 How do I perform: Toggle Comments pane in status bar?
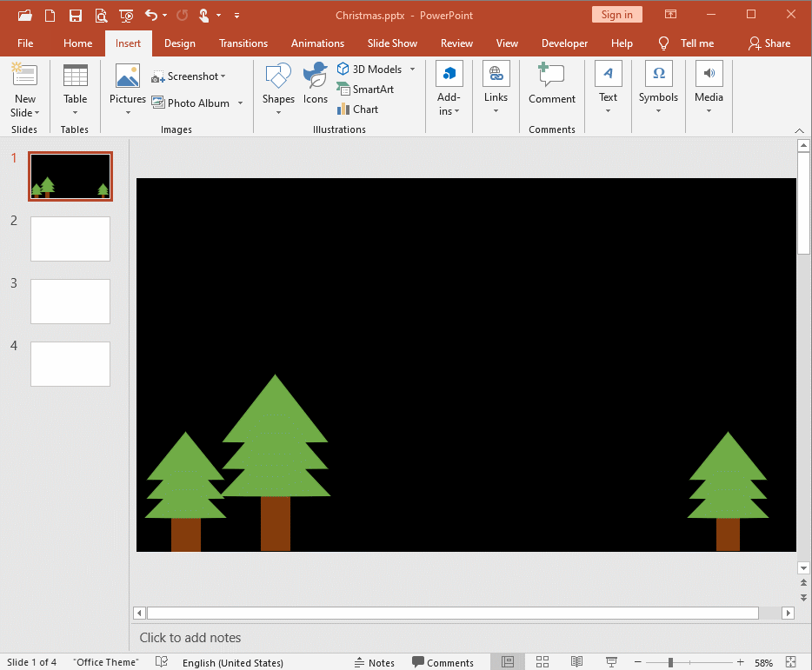coord(443,662)
